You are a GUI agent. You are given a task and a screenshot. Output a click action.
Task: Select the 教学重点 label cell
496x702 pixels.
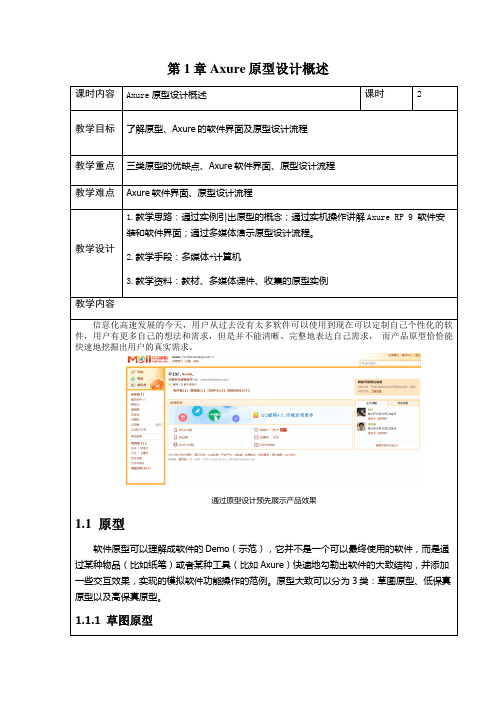96,171
